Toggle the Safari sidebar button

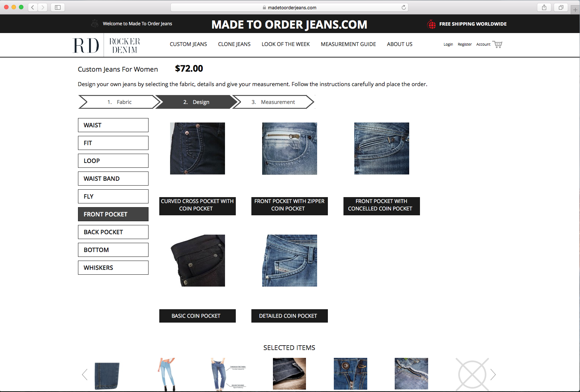[58, 7]
